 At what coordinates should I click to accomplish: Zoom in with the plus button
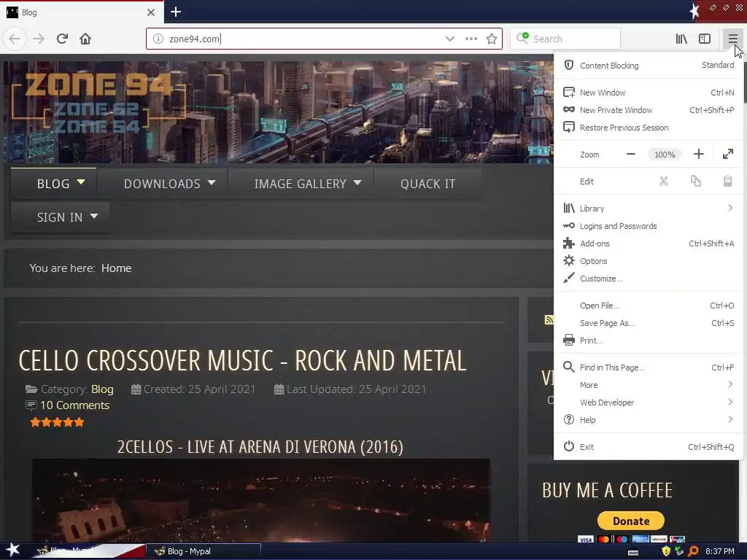pyautogui.click(x=698, y=155)
